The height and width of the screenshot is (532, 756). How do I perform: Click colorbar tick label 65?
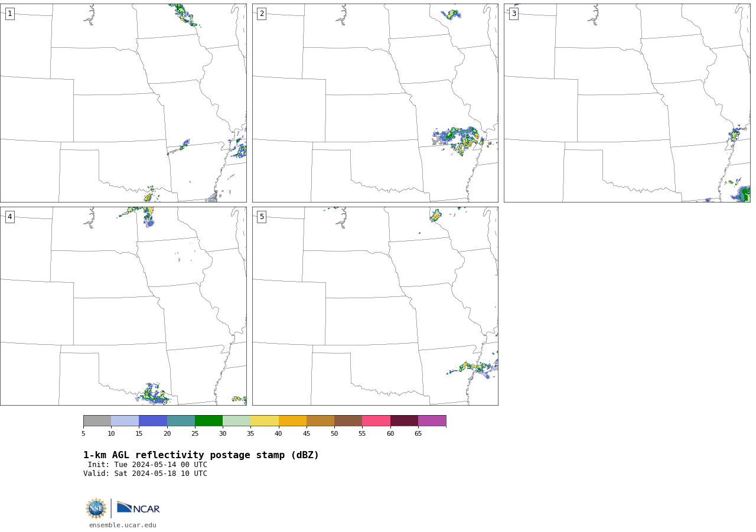click(x=418, y=434)
